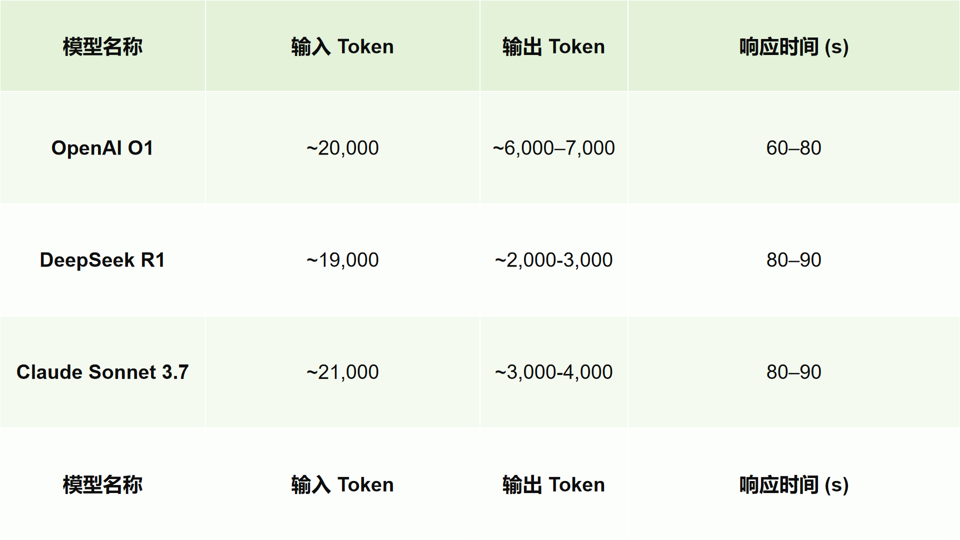960x540 pixels.
Task: Click Claude Sonnet 3.7's 80–90 time cell
Action: point(793,372)
